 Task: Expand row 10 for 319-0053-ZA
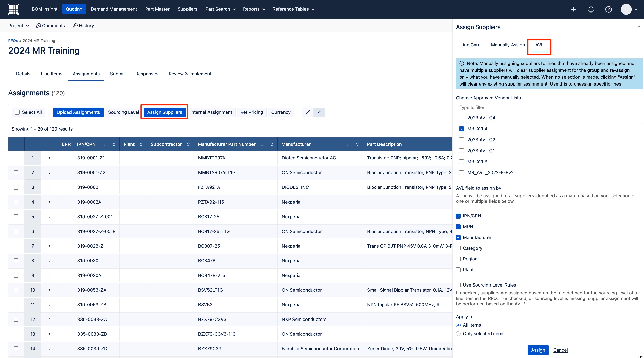[50, 290]
